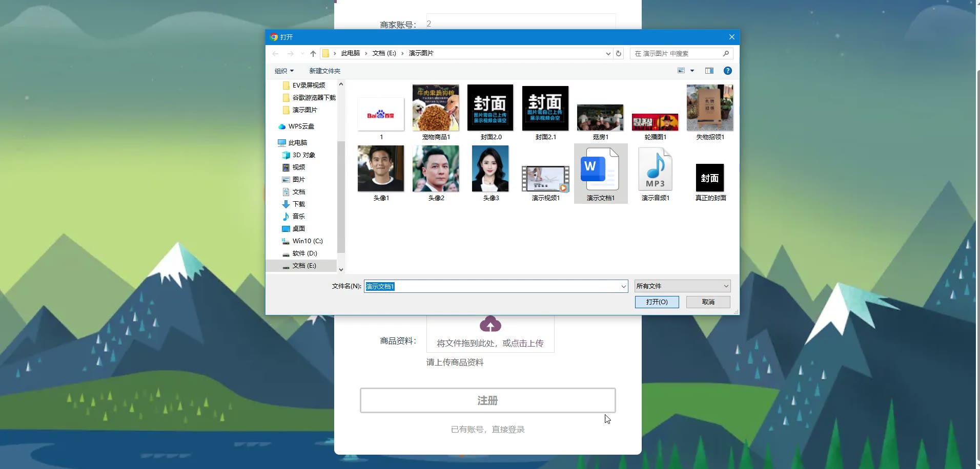
Task: Expand the file name history dropdown arrow
Action: tap(623, 287)
